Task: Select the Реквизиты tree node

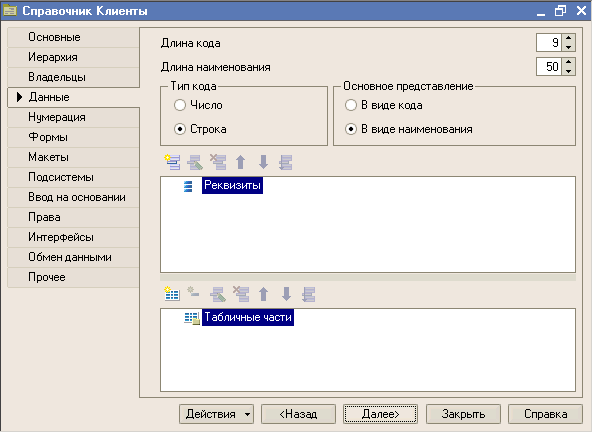Action: [232, 185]
